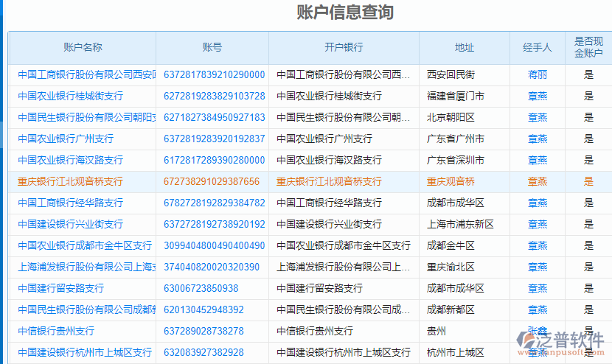This screenshot has width=612, height=364.
Task: Open account 中信银行贵州支行 in account name column
Action: click(56, 332)
